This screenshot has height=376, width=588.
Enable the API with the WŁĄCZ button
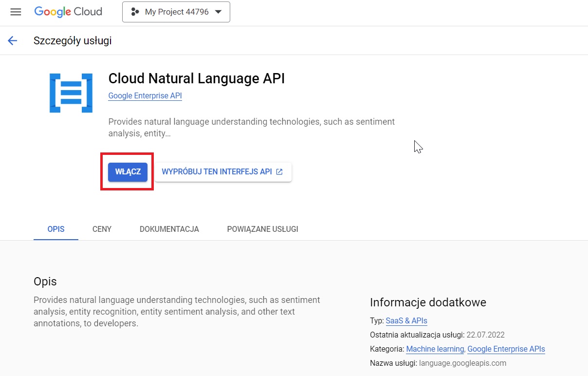coord(127,171)
